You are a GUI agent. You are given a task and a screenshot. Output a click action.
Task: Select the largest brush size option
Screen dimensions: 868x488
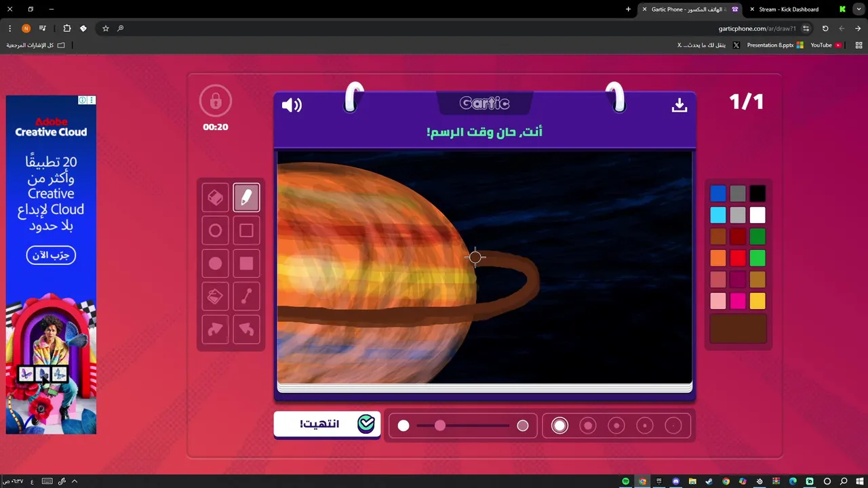pos(559,426)
